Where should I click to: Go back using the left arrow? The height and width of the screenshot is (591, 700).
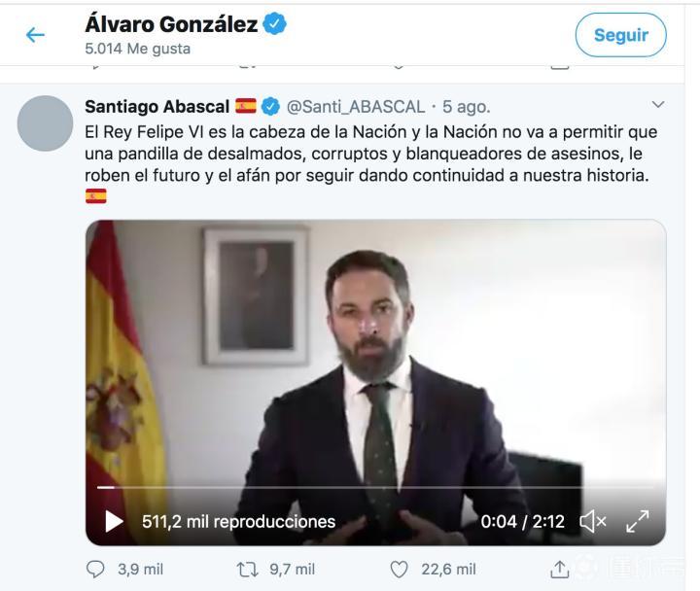(35, 35)
